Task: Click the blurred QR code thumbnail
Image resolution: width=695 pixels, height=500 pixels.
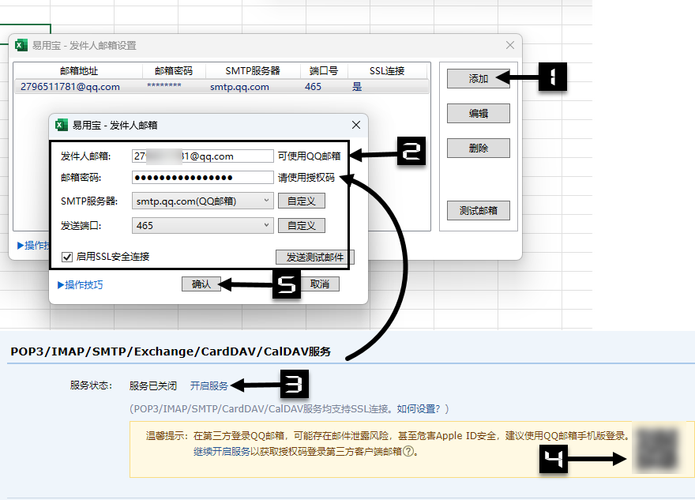Action: (657, 449)
